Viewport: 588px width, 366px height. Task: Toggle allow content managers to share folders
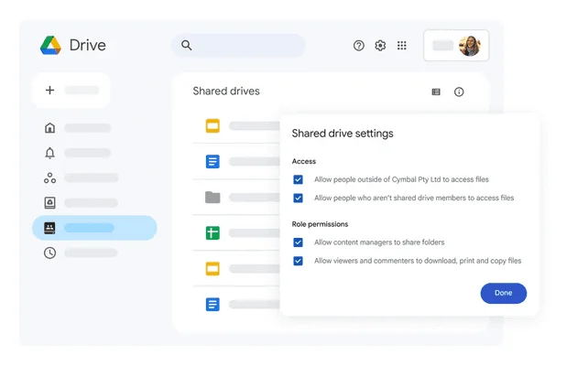click(x=299, y=242)
